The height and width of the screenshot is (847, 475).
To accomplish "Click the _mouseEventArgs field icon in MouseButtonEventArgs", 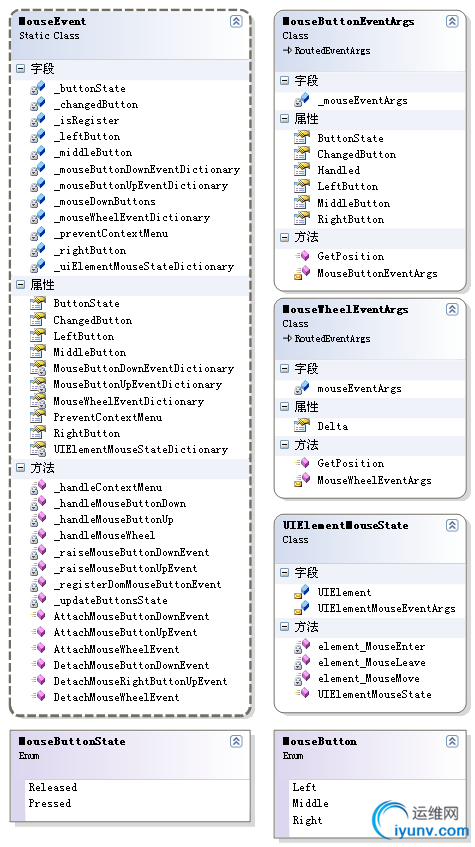I will point(302,100).
